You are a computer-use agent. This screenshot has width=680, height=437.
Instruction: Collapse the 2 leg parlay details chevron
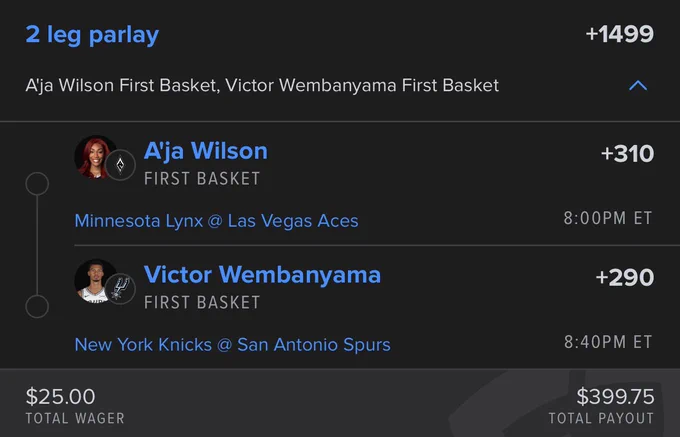638,85
